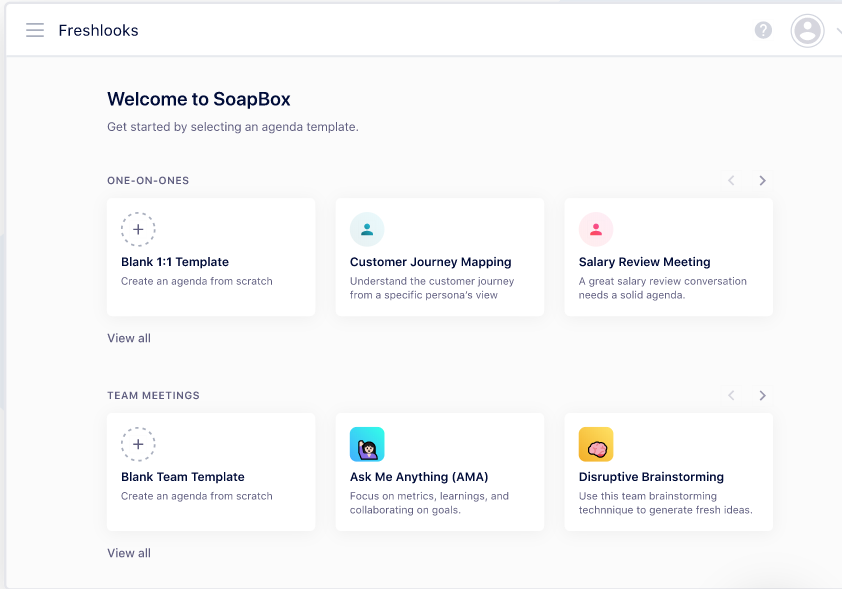Image resolution: width=842 pixels, height=589 pixels.
Task: Open View all under ONE-ON-ONES
Action: pos(128,338)
